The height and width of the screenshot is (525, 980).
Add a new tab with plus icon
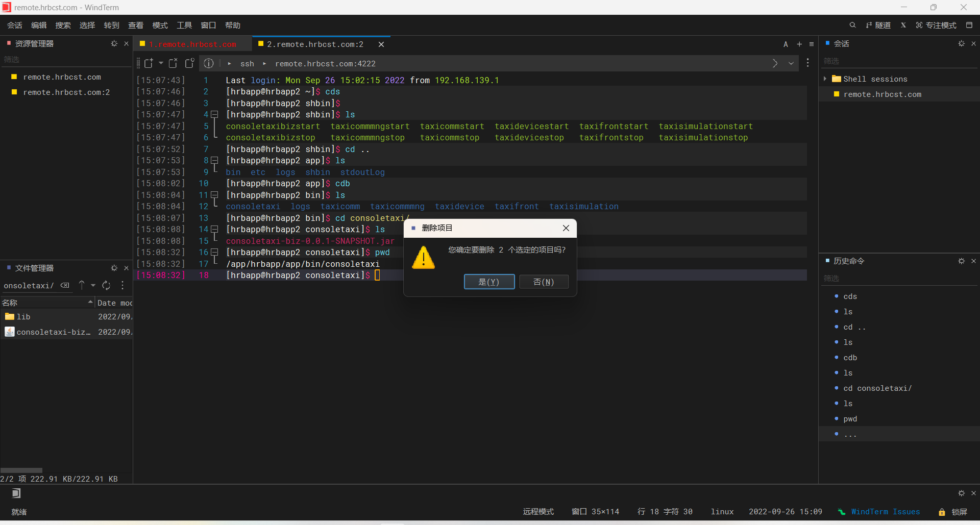tap(799, 44)
